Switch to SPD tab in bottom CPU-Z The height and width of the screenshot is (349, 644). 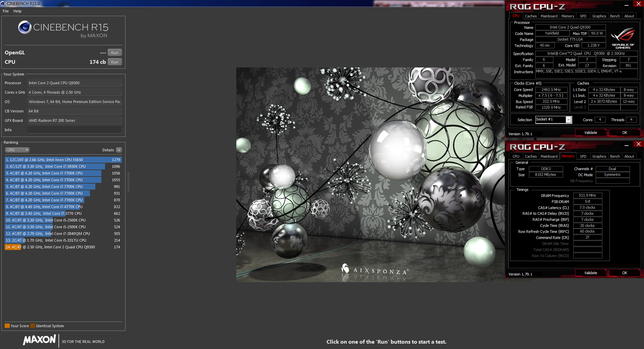(x=583, y=156)
